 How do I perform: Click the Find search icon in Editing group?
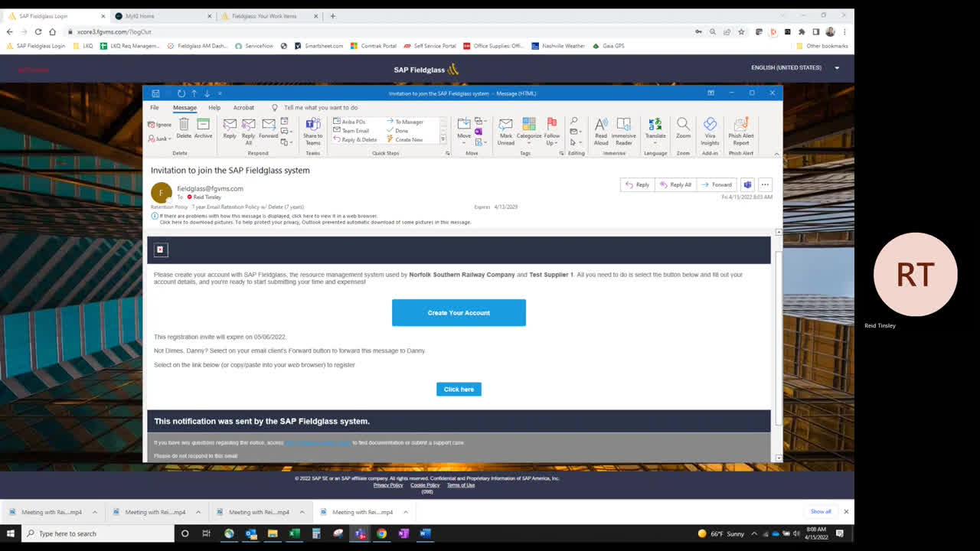574,122
